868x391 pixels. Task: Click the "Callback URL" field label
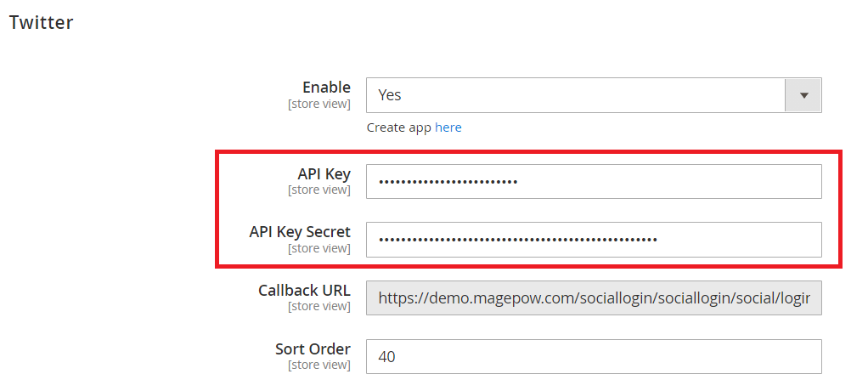(304, 291)
